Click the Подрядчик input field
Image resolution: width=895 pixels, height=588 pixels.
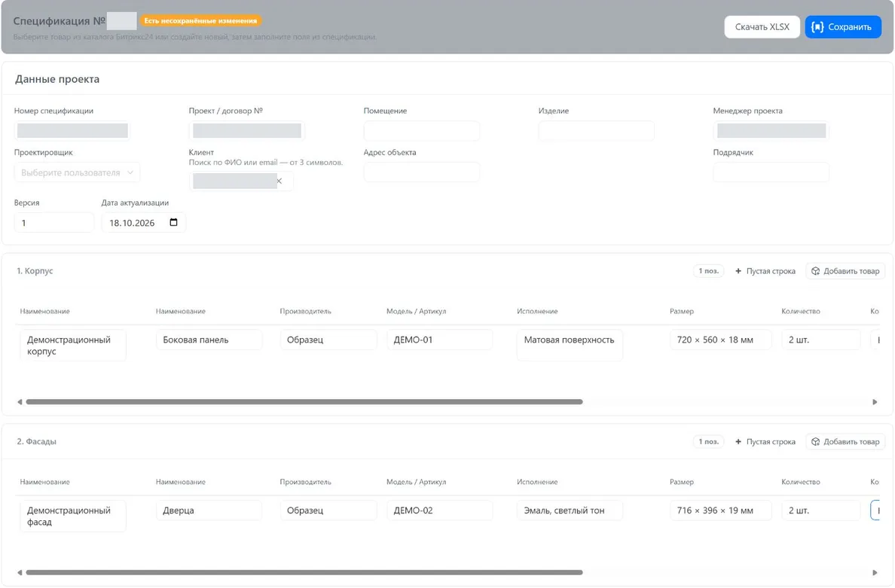pos(771,172)
